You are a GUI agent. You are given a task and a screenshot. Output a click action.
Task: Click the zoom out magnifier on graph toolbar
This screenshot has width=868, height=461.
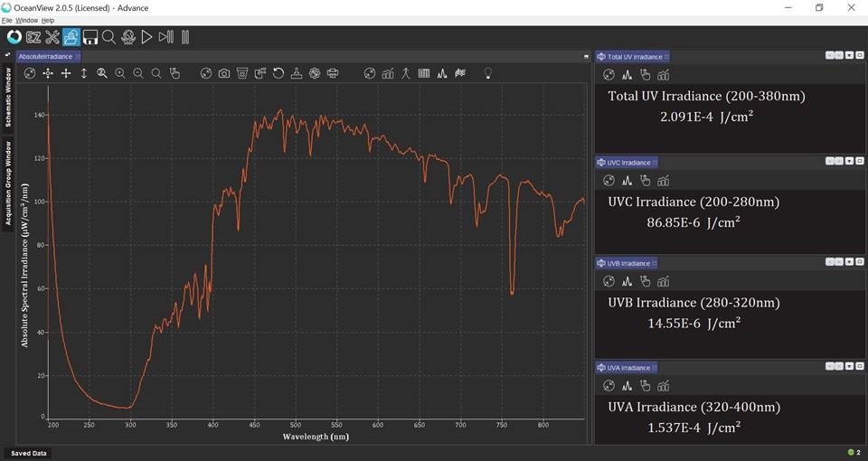point(138,73)
